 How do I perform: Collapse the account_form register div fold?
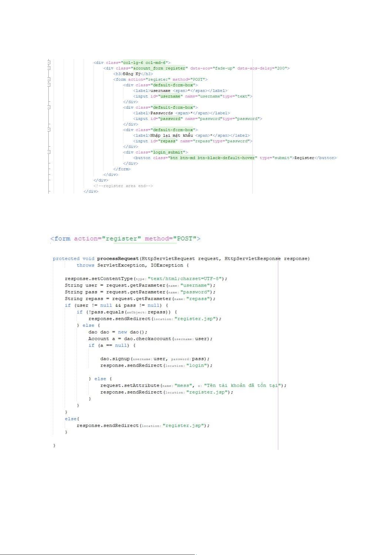(49, 68)
